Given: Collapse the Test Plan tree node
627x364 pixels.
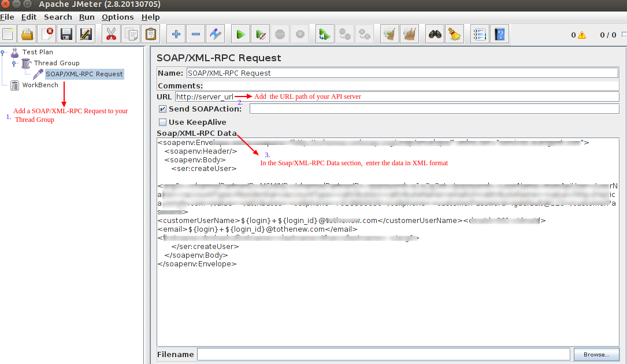Looking at the screenshot, I should (3, 52).
